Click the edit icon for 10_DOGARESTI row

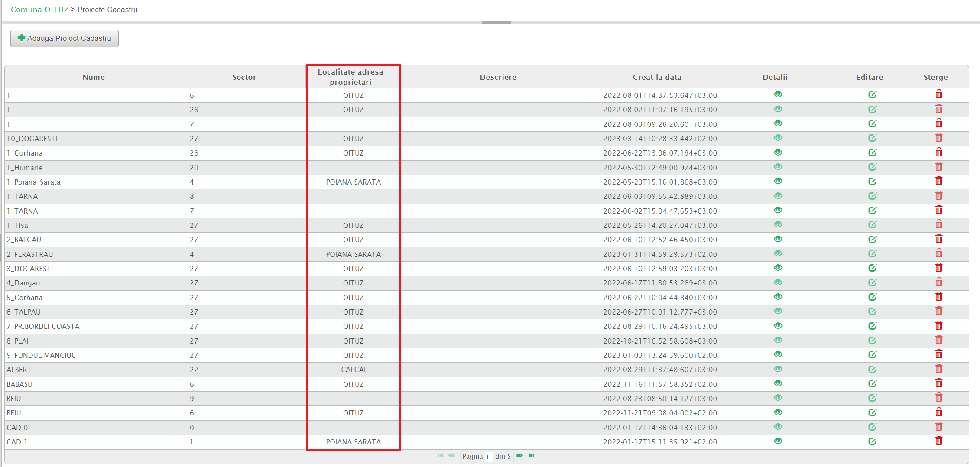872,138
